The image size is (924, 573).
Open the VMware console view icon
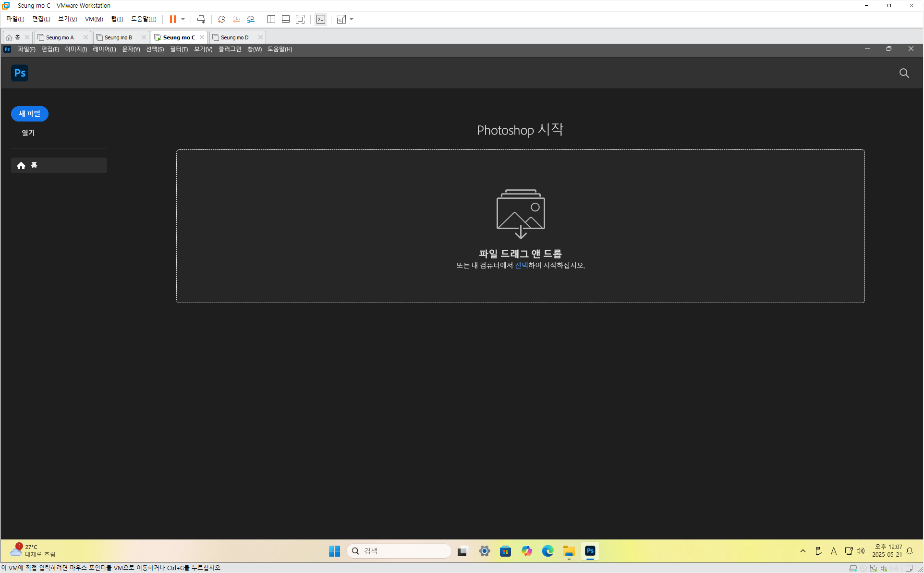[320, 19]
